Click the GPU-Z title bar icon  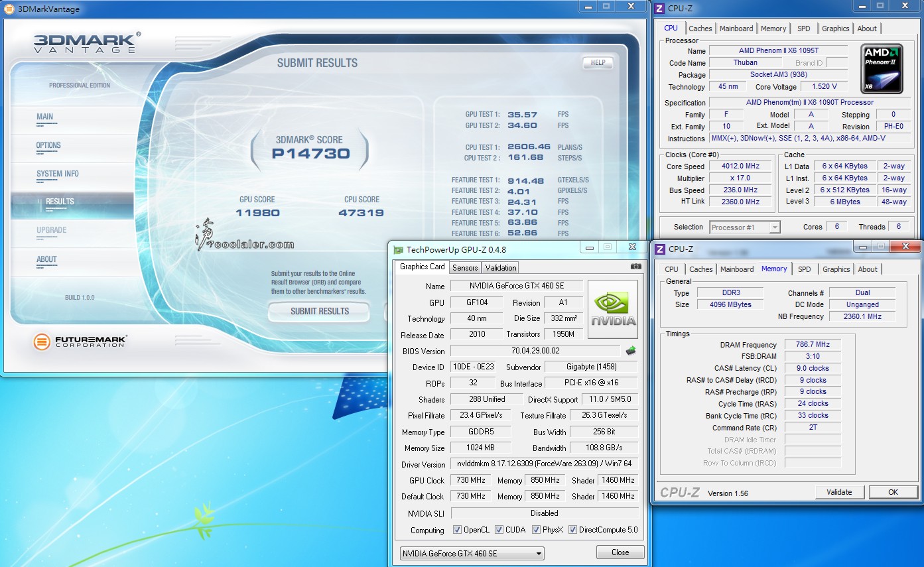pos(398,250)
